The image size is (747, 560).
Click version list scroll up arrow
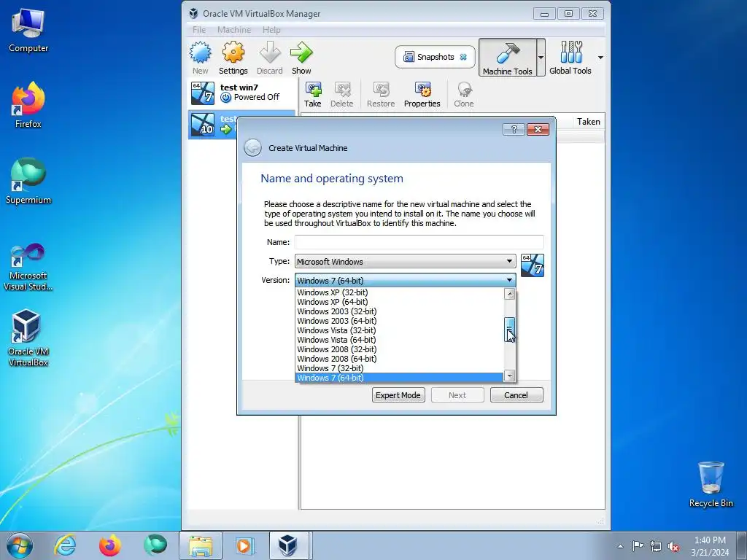509,294
